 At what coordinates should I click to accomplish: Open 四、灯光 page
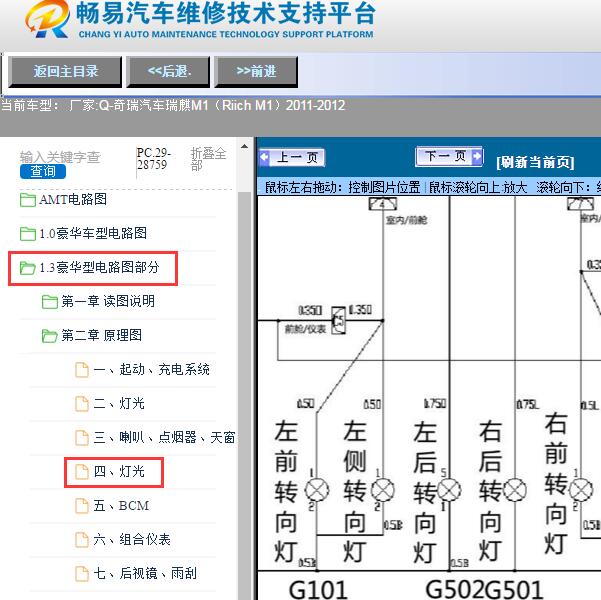tap(119, 471)
